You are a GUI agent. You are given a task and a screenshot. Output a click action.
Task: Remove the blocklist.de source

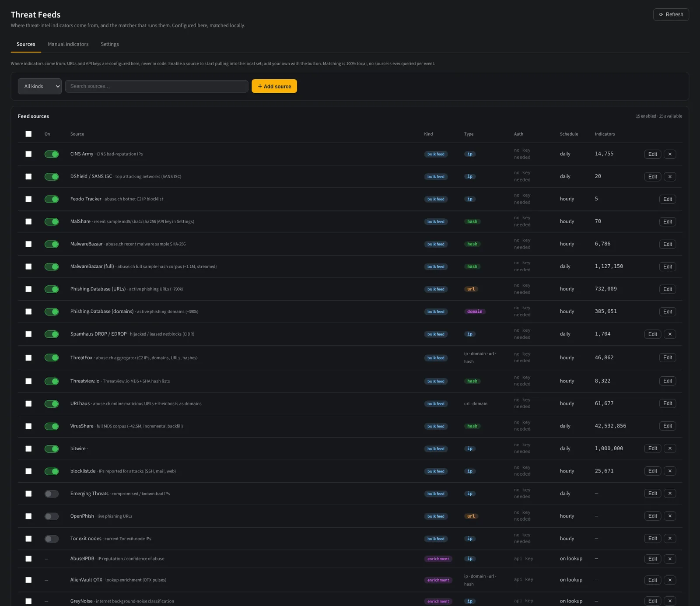[x=670, y=471]
